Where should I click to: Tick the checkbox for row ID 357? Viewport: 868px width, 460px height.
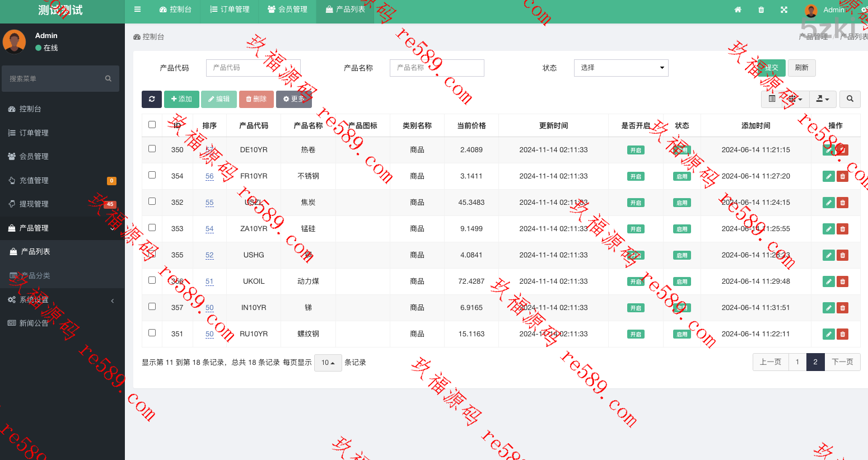pyautogui.click(x=152, y=307)
